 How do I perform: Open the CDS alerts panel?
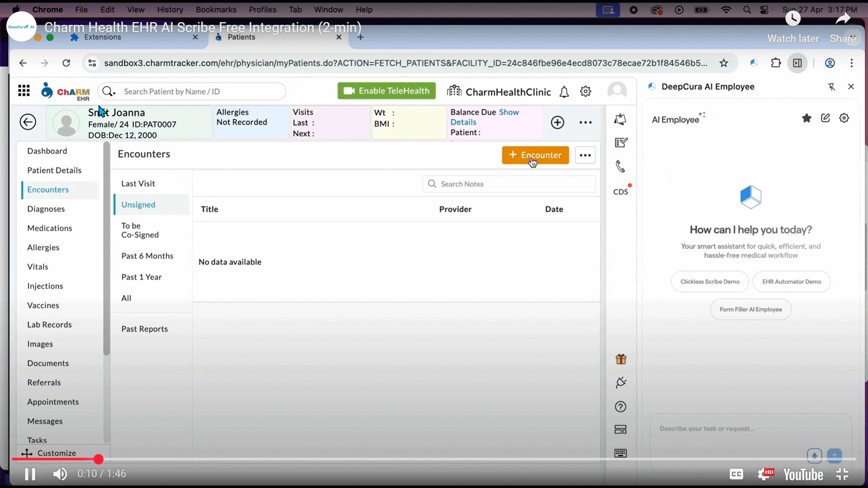tap(621, 192)
